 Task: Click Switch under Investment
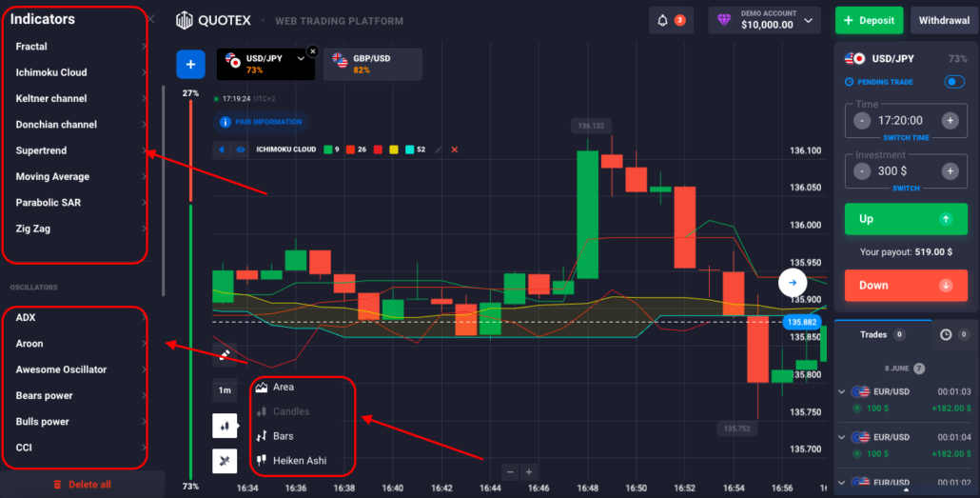pos(906,189)
